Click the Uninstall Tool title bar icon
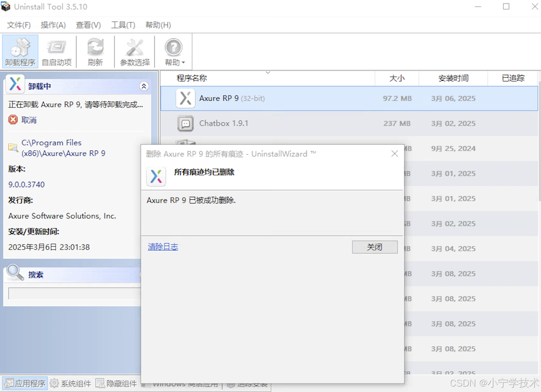541x392 pixels. pyautogui.click(x=6, y=7)
